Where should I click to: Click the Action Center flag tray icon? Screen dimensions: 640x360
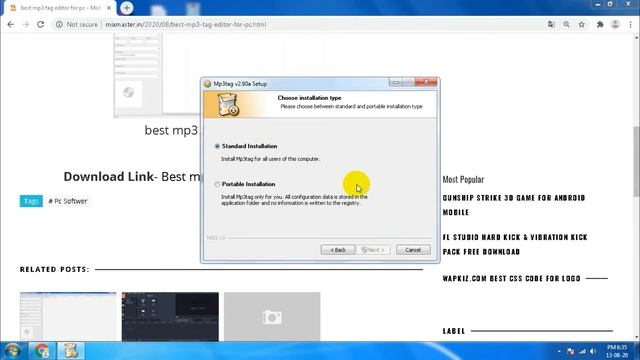click(571, 351)
